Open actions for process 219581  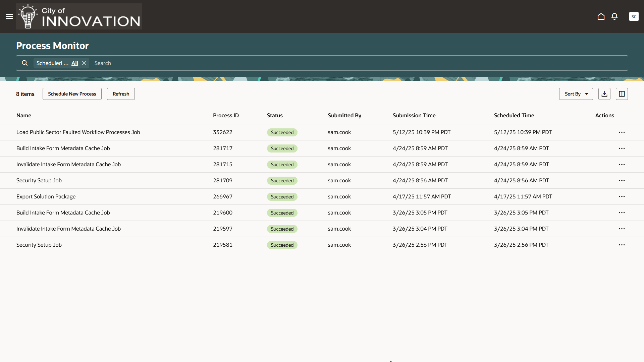point(622,245)
